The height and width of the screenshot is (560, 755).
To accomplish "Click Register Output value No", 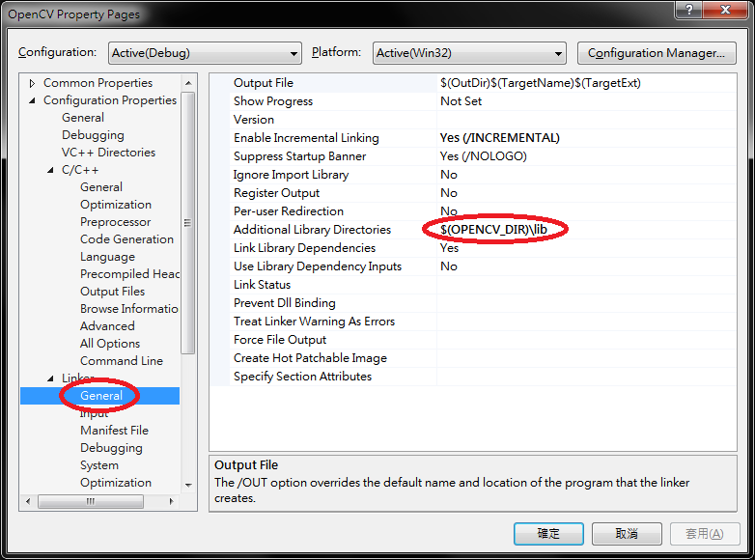I will (x=586, y=192).
